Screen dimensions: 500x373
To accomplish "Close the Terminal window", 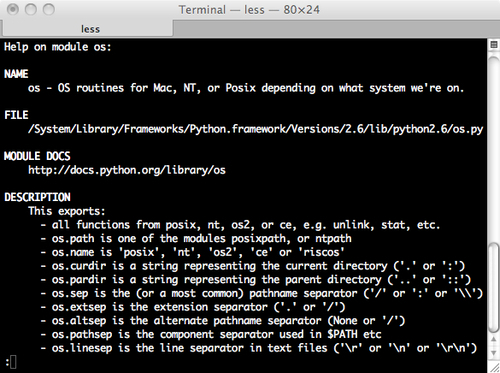I will tap(13, 9).
